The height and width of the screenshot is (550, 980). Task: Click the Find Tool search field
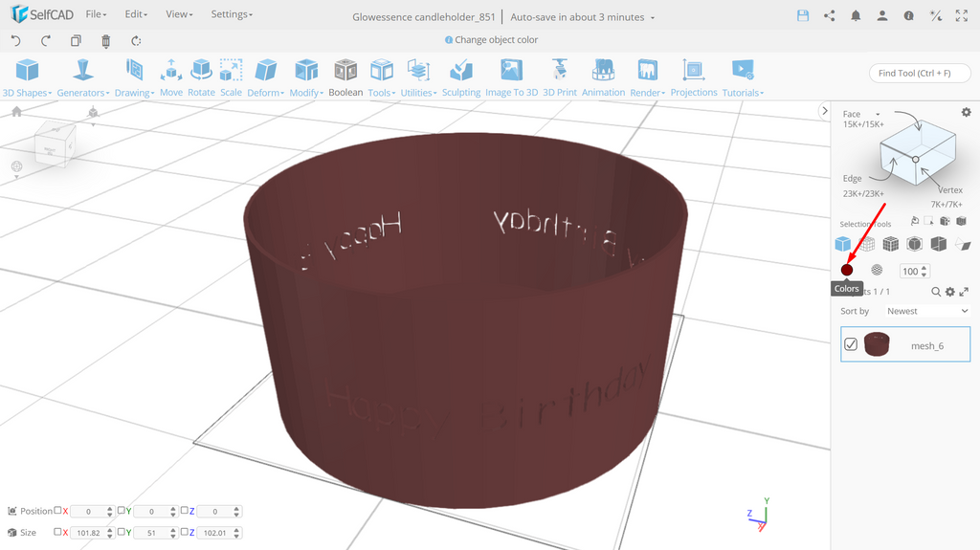pyautogui.click(x=920, y=73)
